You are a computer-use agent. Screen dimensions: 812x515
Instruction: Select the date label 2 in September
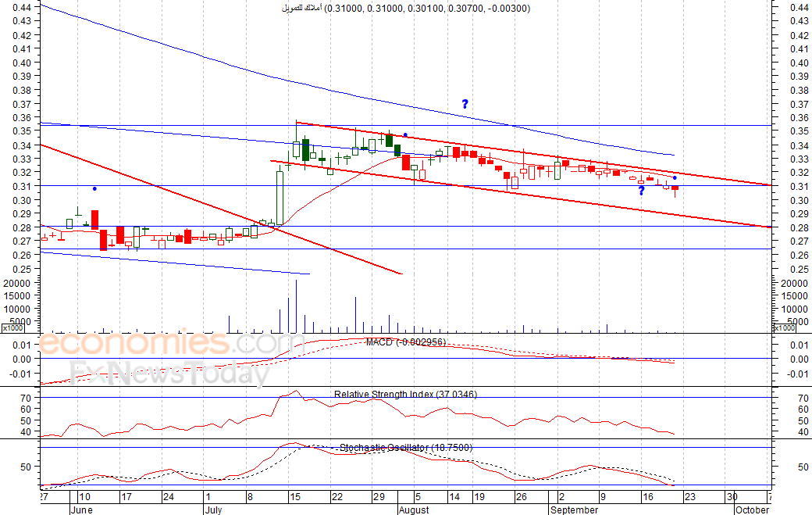pyautogui.click(x=561, y=497)
